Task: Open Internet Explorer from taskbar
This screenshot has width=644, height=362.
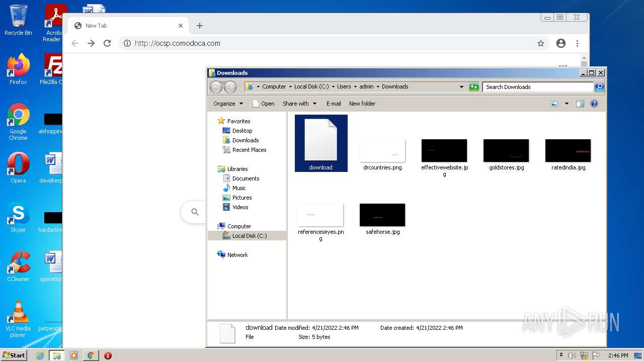Action: click(40, 355)
